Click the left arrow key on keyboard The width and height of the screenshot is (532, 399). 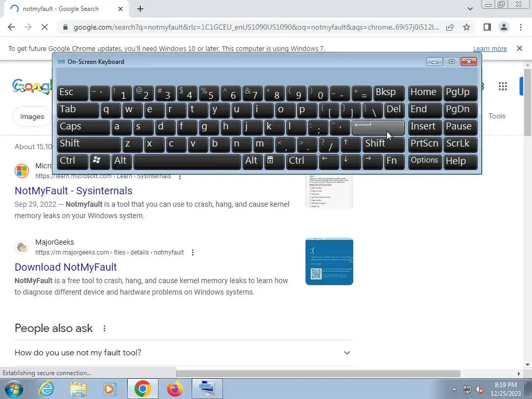pyautogui.click(x=328, y=162)
